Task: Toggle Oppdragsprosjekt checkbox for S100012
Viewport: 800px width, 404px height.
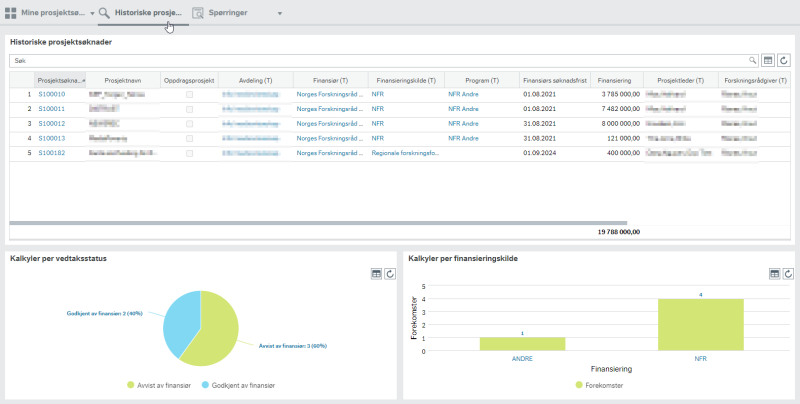Action: [x=189, y=124]
